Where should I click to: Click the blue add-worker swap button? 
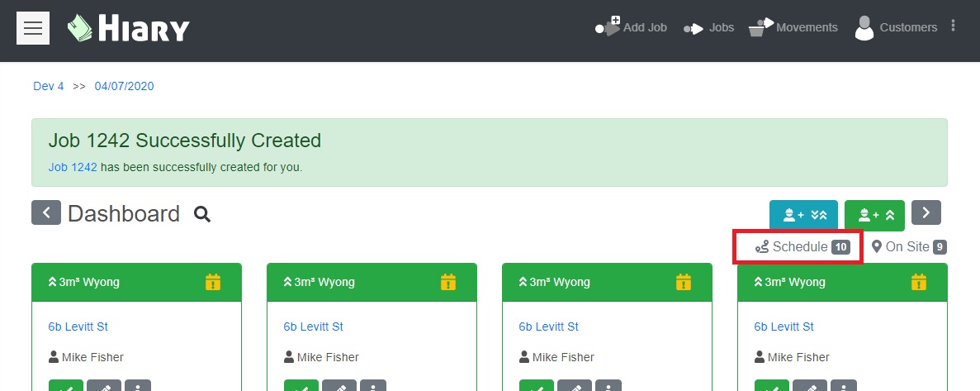point(803,215)
